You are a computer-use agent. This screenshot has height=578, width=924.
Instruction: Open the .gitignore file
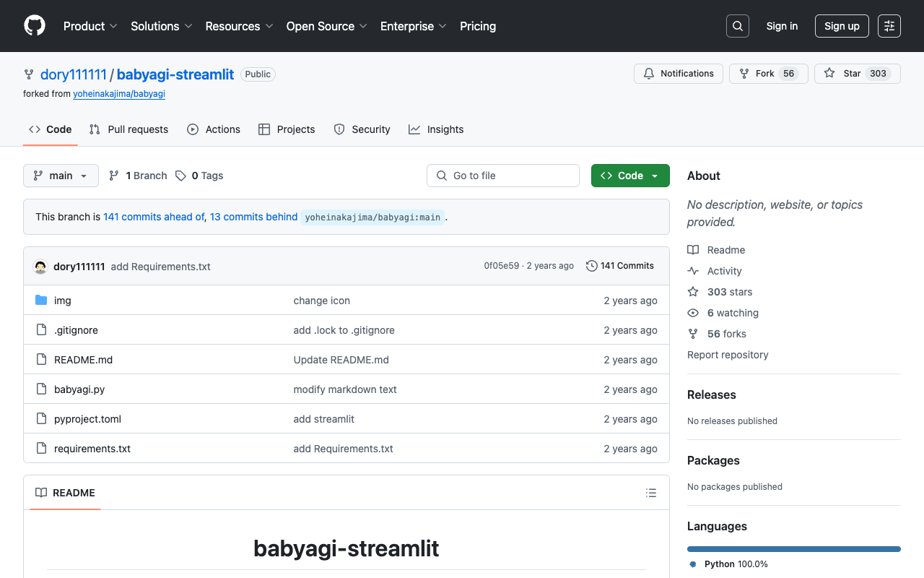point(76,330)
